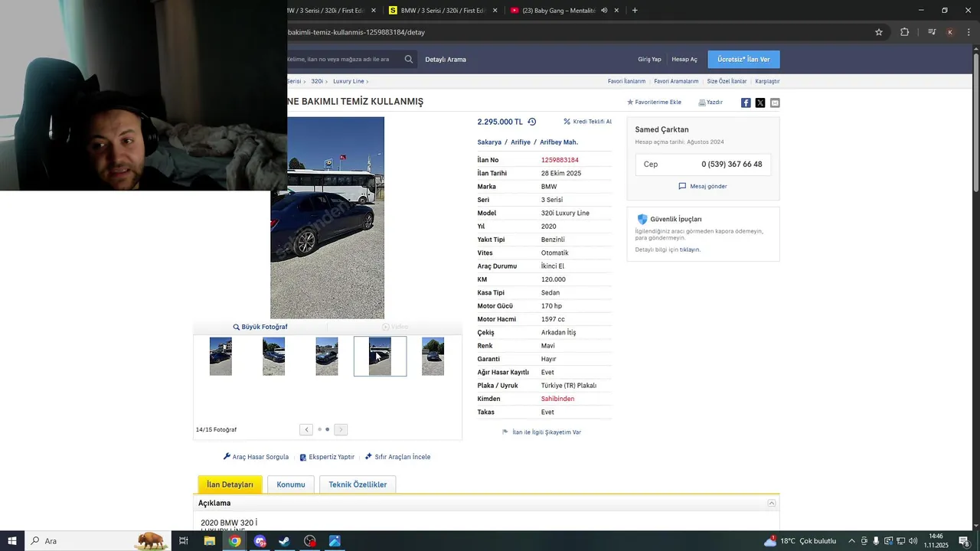Screen dimensions: 980x551
Task: Open the Karşılaştır link
Action: coord(767,81)
